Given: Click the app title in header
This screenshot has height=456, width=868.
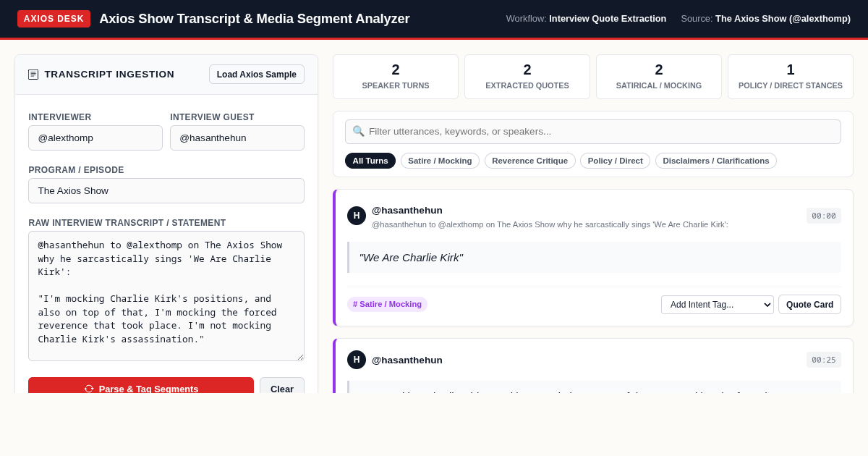Looking at the screenshot, I should pyautogui.click(x=255, y=19).
